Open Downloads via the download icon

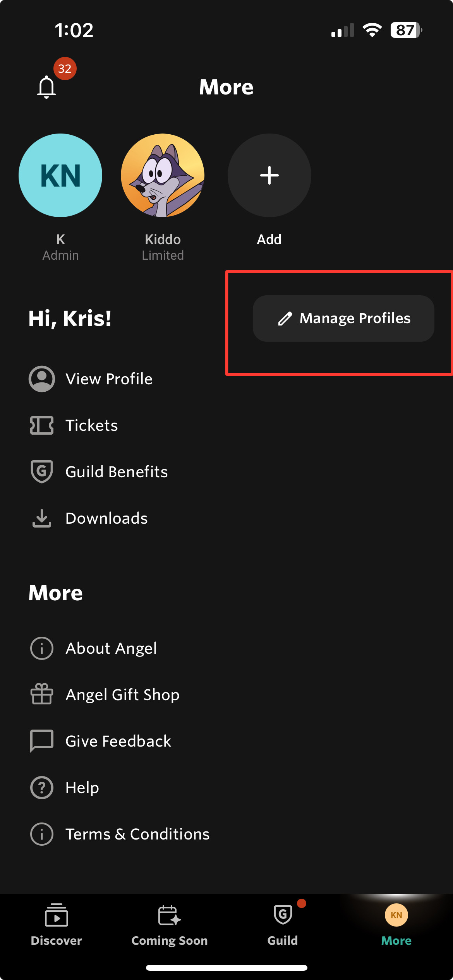[x=42, y=518]
